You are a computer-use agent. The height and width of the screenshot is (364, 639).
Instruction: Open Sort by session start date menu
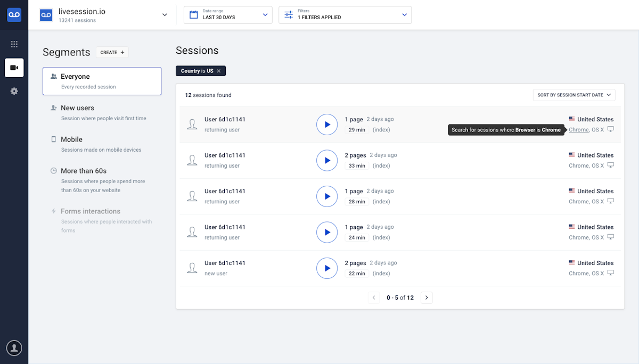(x=574, y=95)
